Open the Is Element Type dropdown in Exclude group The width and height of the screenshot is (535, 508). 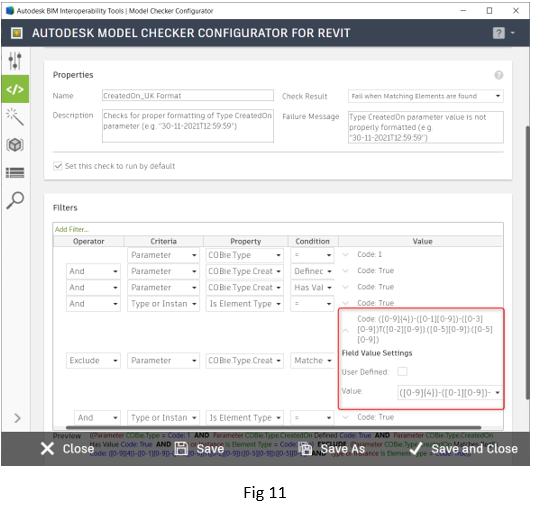point(244,418)
